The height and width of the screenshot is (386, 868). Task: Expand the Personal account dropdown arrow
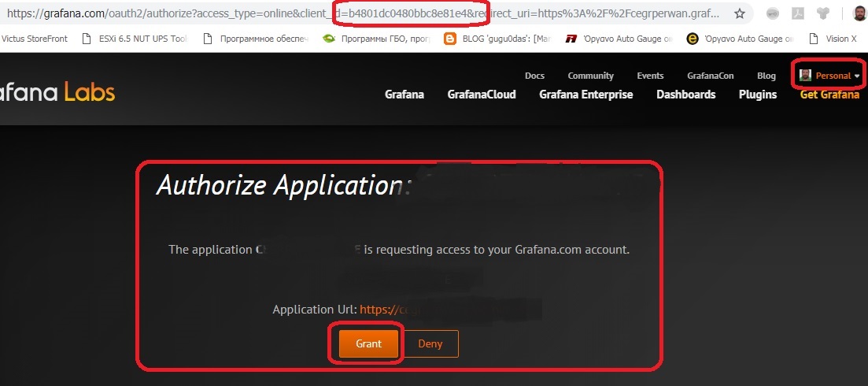pyautogui.click(x=857, y=76)
